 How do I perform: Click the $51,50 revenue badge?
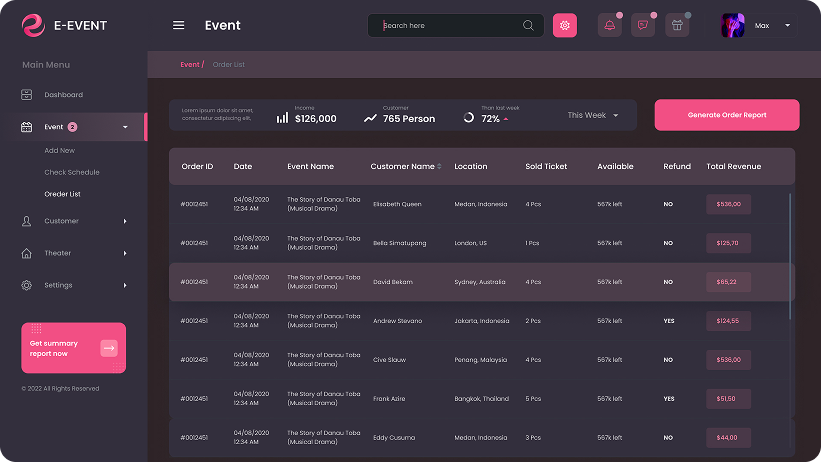tap(728, 399)
